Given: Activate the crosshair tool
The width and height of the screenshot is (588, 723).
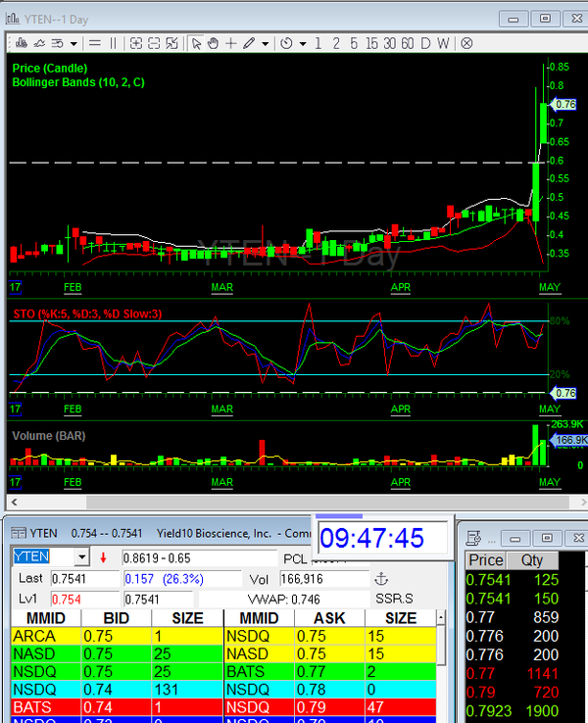Looking at the screenshot, I should (x=231, y=43).
